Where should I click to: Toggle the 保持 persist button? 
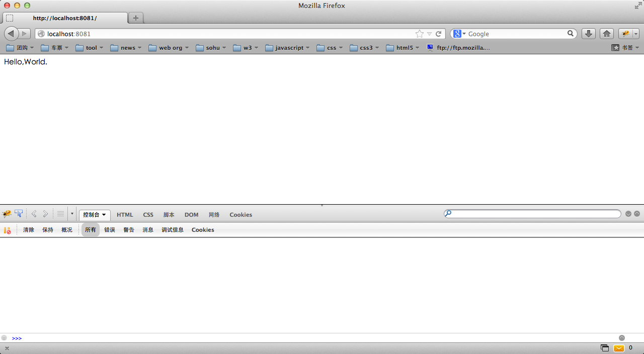click(x=48, y=230)
